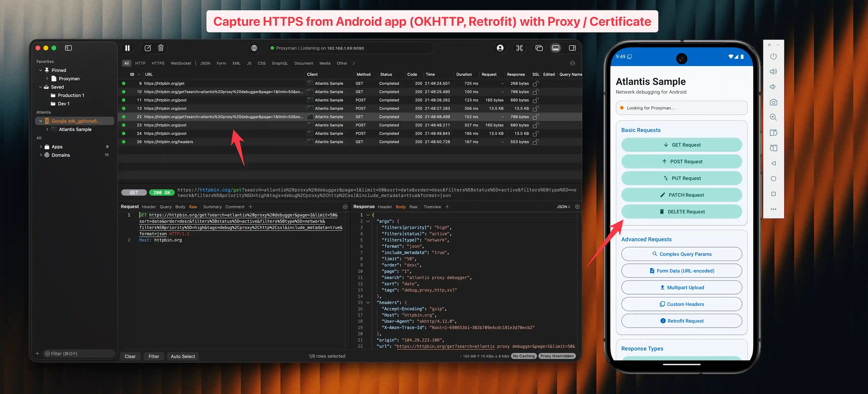Screen dimensions: 868x394
Task: Click the globe icon in the toolbar
Action: click(254, 48)
